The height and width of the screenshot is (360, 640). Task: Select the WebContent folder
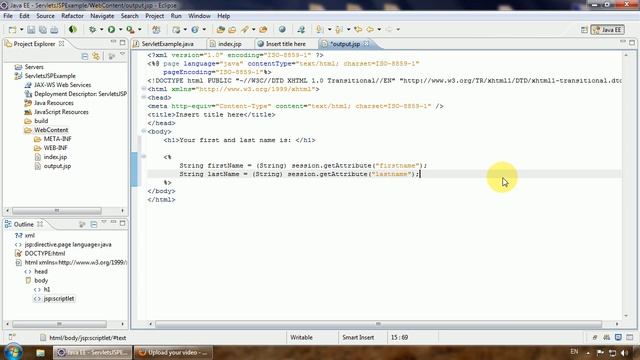[51, 130]
